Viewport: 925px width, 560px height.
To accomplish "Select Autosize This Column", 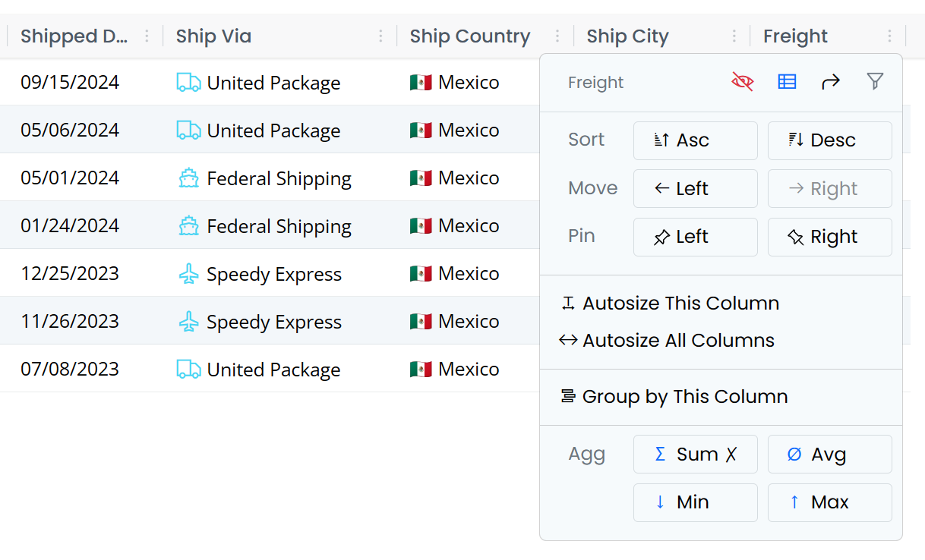I will pyautogui.click(x=680, y=304).
